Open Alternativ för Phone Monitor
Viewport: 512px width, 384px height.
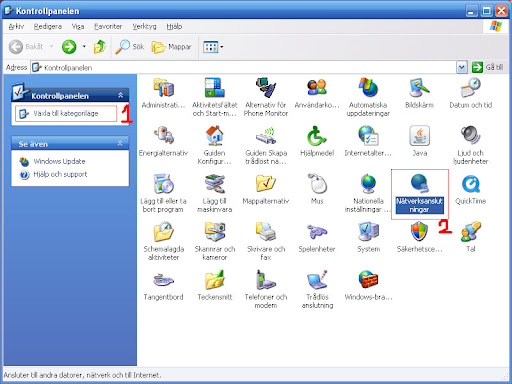click(x=266, y=97)
